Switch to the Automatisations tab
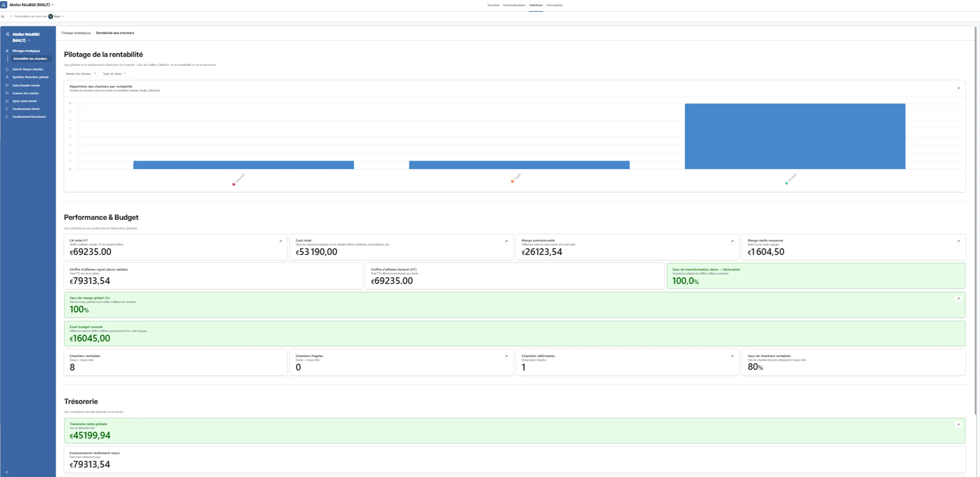980x477 pixels. click(514, 5)
